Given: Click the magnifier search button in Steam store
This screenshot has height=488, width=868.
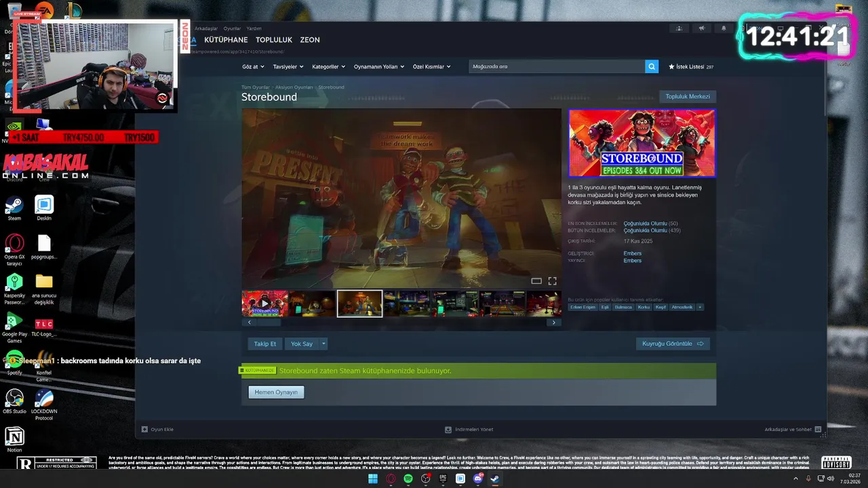Looking at the screenshot, I should [652, 66].
